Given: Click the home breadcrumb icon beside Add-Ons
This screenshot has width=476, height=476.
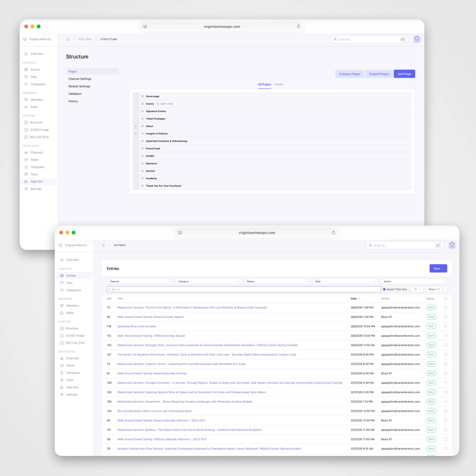Looking at the screenshot, I should 68,39.
